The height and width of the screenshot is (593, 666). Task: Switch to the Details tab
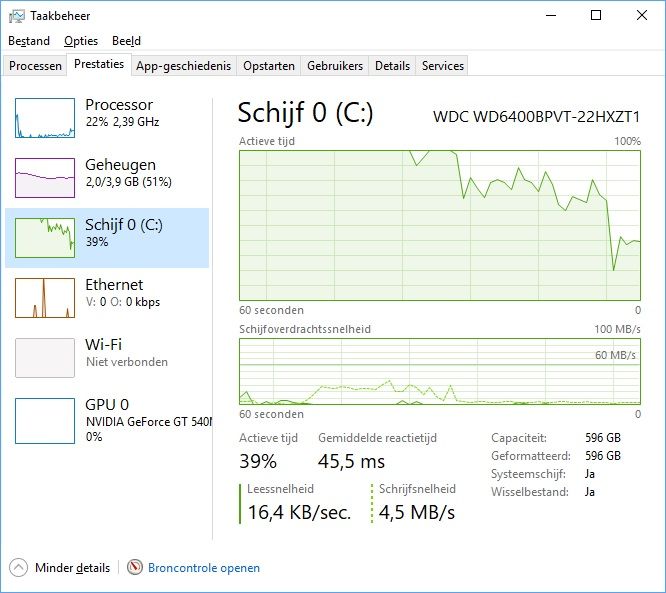392,66
